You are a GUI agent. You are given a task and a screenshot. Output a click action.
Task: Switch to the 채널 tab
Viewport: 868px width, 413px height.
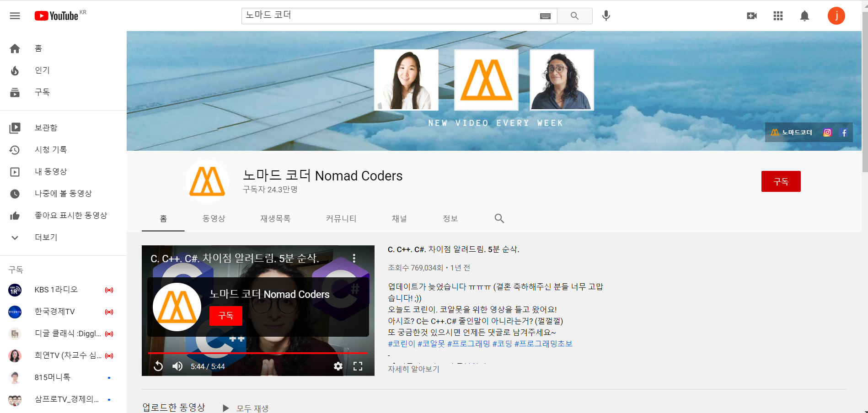pyautogui.click(x=399, y=219)
